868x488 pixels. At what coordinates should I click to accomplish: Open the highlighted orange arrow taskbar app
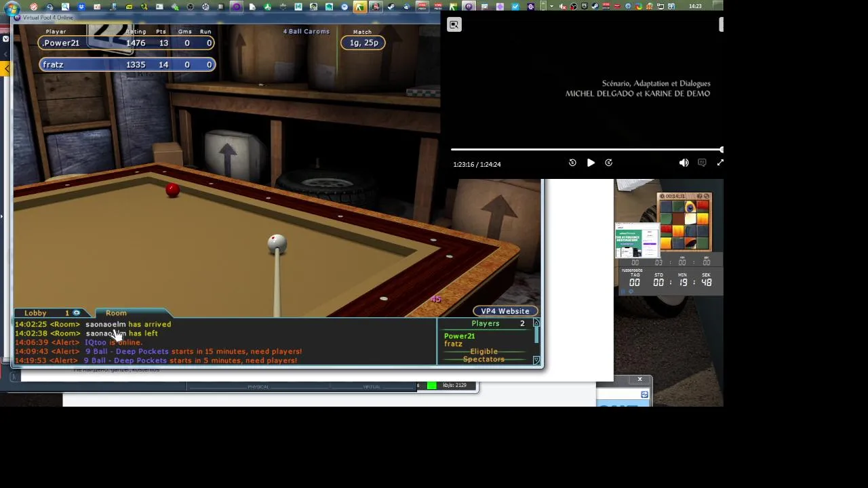[x=360, y=7]
